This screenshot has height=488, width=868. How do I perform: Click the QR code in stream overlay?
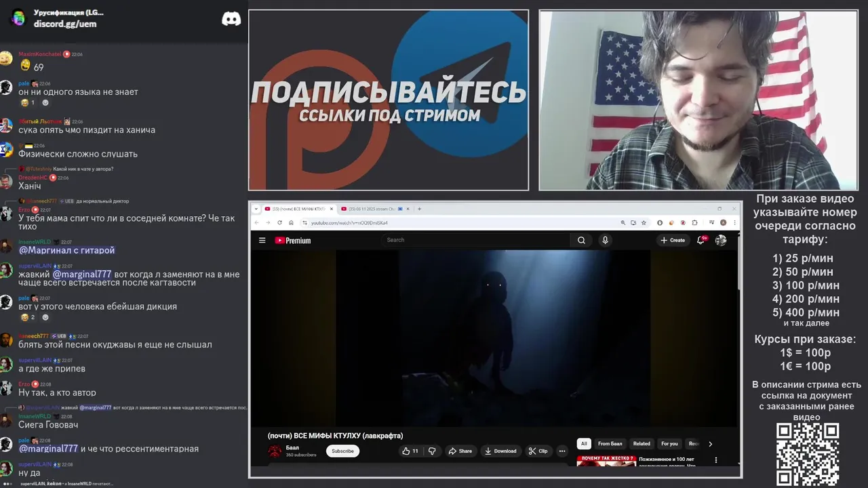(808, 455)
